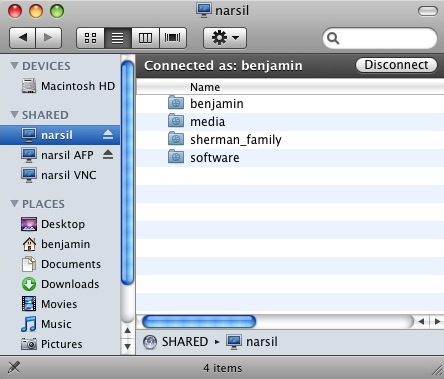Click the software share folder icon

click(x=176, y=157)
